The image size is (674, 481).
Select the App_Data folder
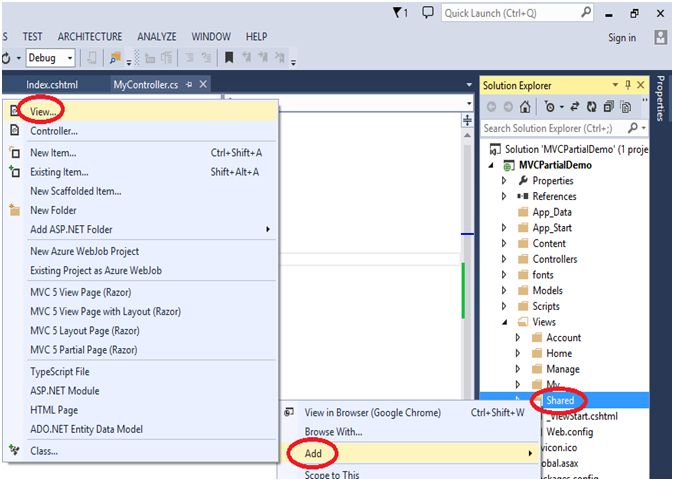coord(552,212)
